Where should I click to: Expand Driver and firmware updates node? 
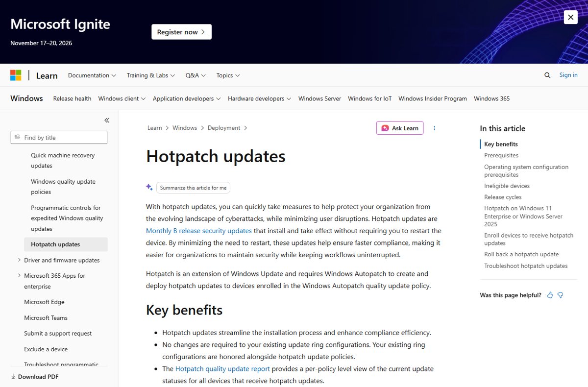pos(19,260)
